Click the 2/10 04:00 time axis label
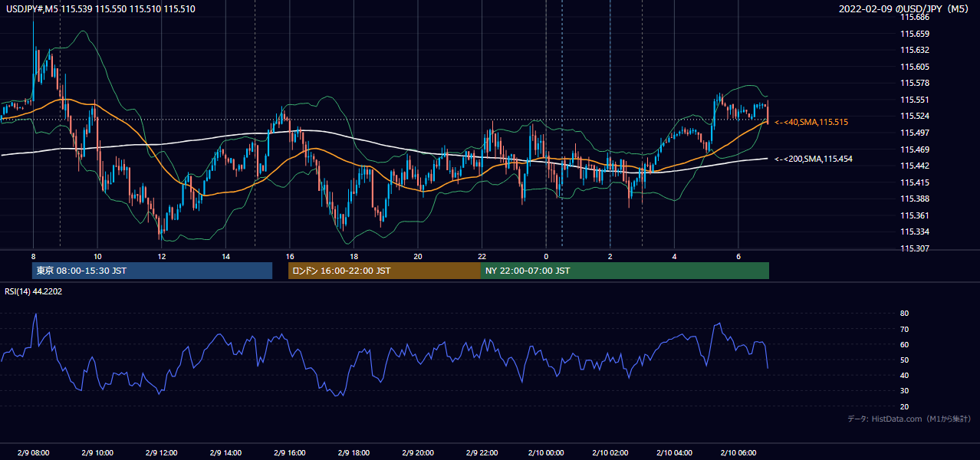 [x=674, y=453]
